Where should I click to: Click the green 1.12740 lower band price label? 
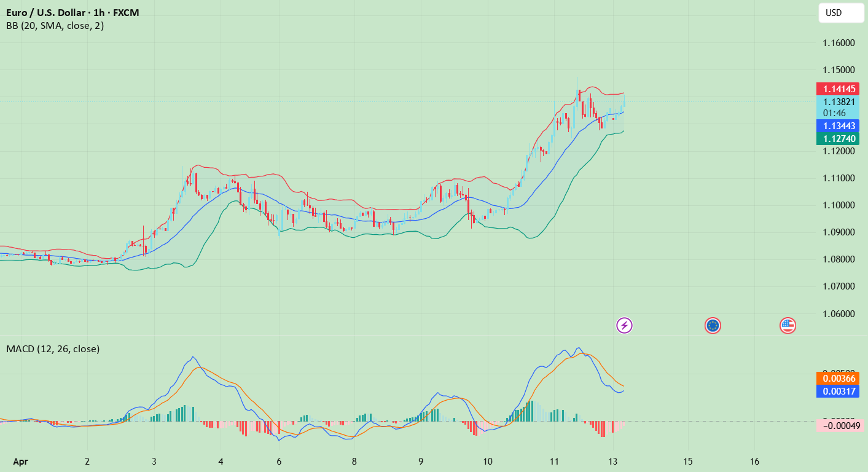tap(837, 139)
